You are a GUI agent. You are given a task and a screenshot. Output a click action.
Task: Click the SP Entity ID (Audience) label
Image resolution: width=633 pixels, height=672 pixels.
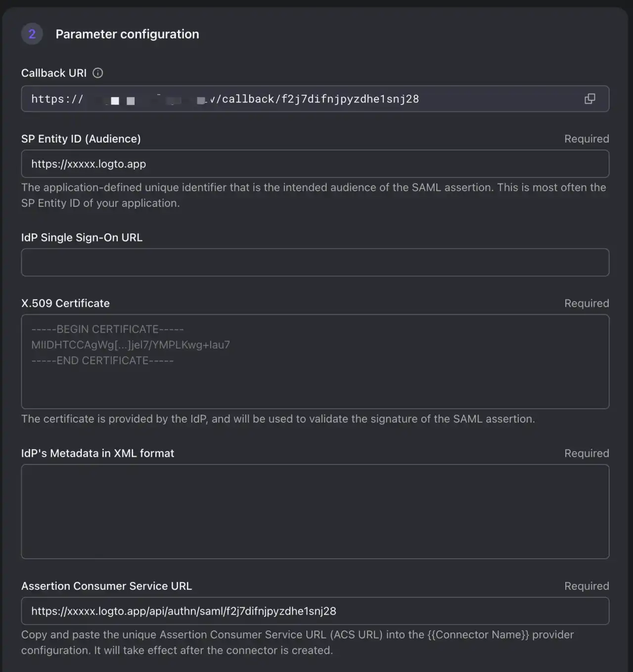click(81, 139)
